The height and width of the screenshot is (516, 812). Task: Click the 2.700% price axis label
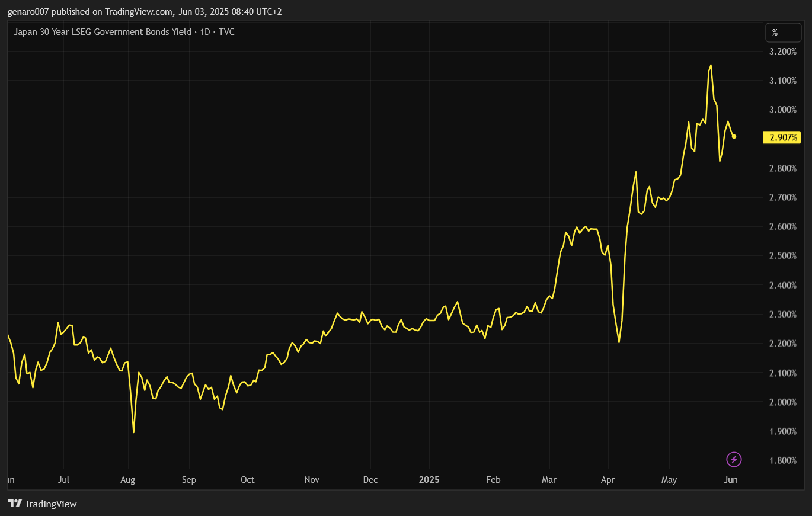783,197
